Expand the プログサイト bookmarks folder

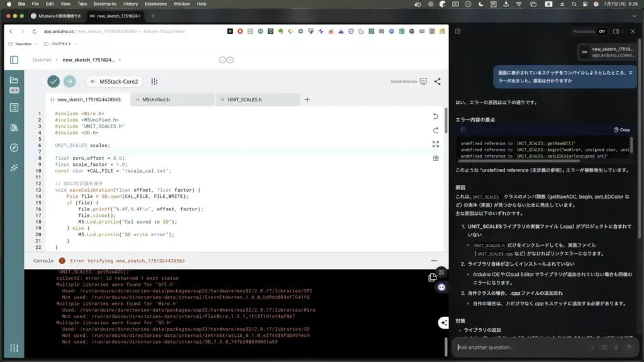point(60,44)
